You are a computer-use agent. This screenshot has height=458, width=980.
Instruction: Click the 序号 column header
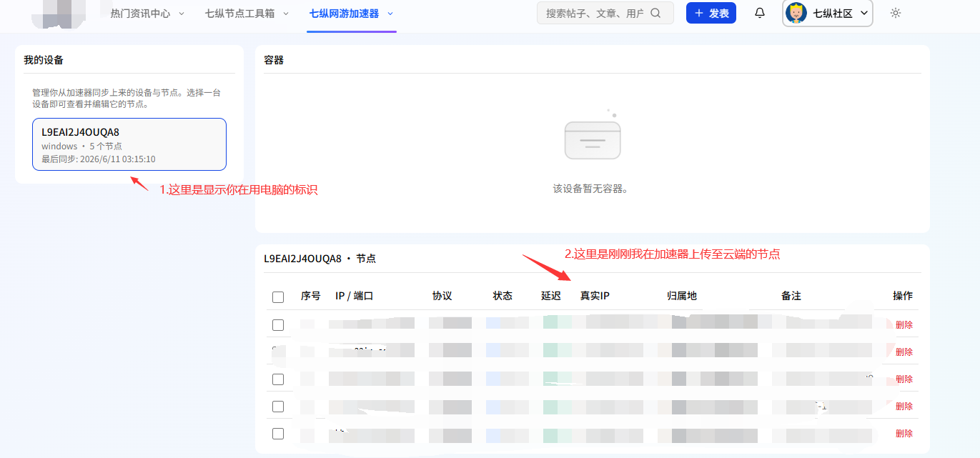(x=311, y=296)
